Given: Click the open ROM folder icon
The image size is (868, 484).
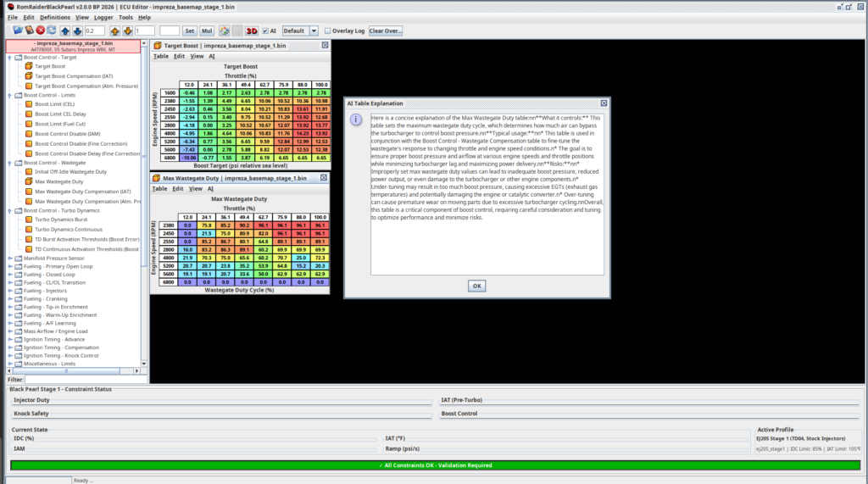Looking at the screenshot, I should pos(17,31).
